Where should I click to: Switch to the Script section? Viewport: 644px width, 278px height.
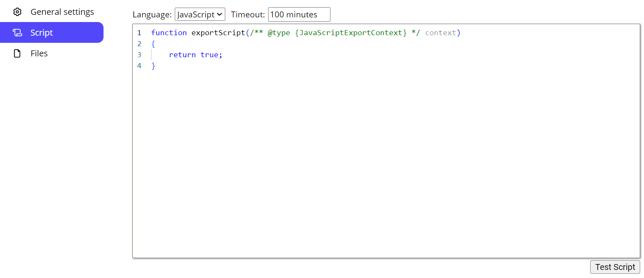click(42, 33)
